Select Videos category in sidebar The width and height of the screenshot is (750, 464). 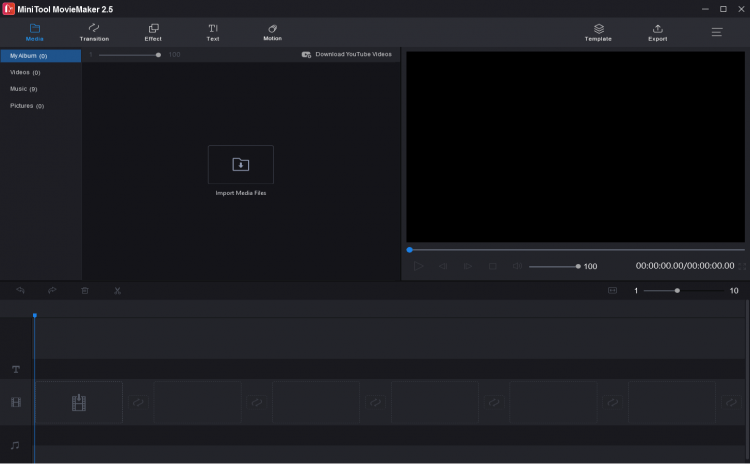pos(25,73)
